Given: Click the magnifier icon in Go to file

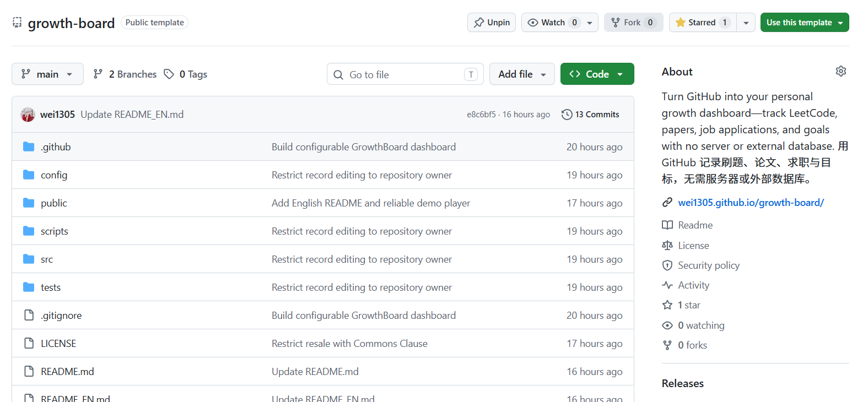Looking at the screenshot, I should (338, 75).
